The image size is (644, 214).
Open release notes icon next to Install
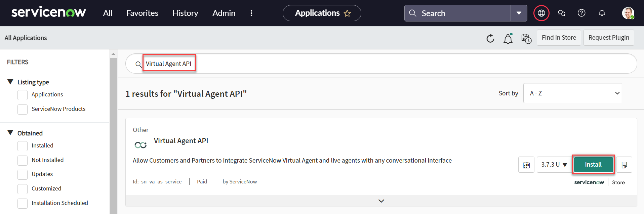pyautogui.click(x=624, y=165)
